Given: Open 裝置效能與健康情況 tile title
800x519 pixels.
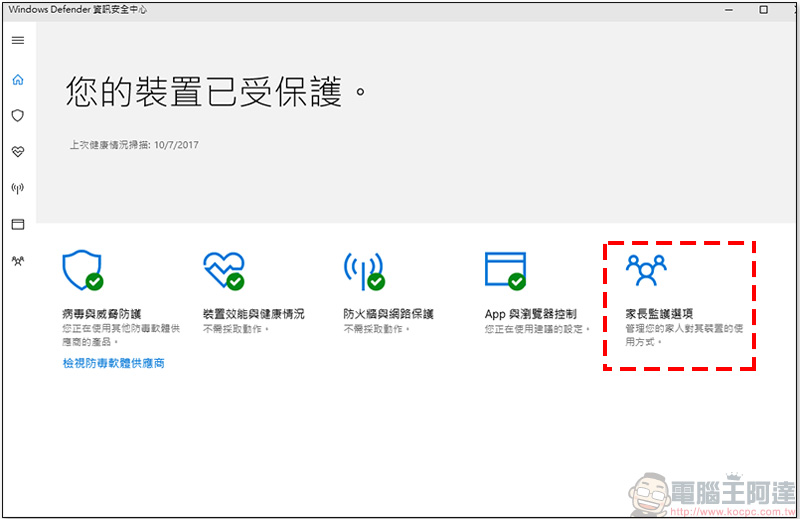Looking at the screenshot, I should pyautogui.click(x=254, y=313).
